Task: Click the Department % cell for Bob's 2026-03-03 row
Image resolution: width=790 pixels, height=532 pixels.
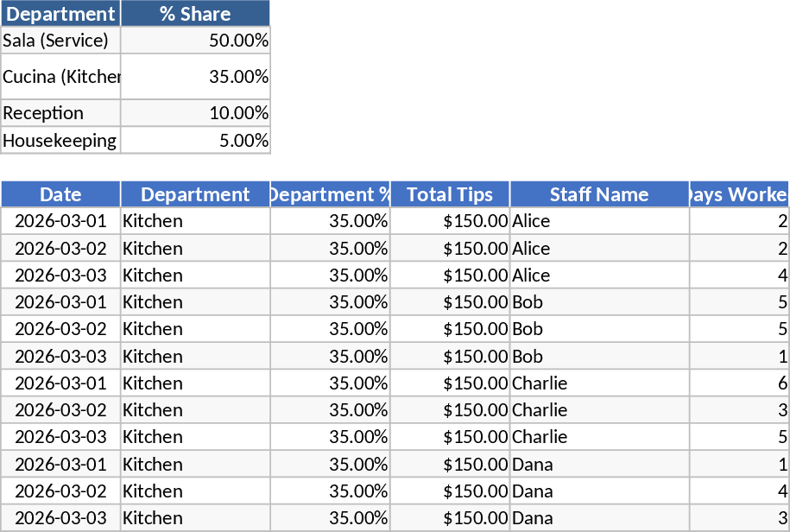Action: [330, 356]
